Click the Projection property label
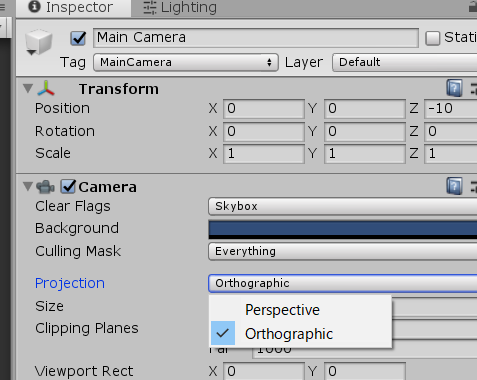Viewport: 477px width, 380px height. 70,283
